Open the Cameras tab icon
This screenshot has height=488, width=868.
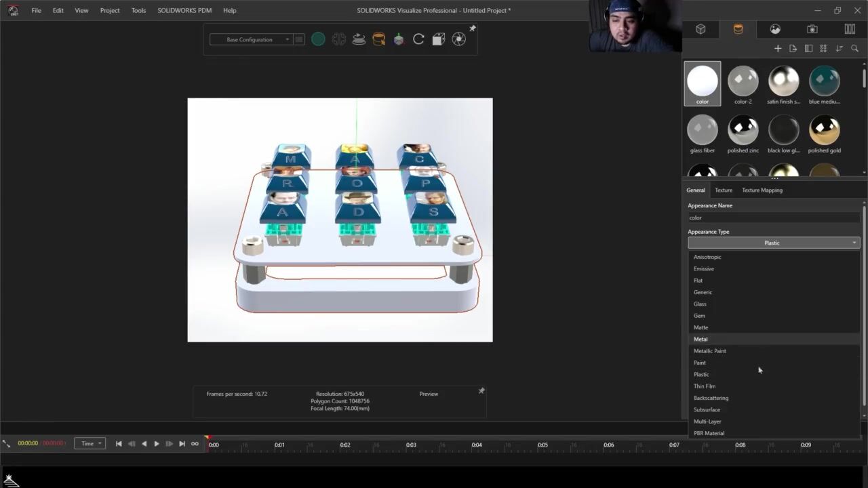click(x=812, y=29)
